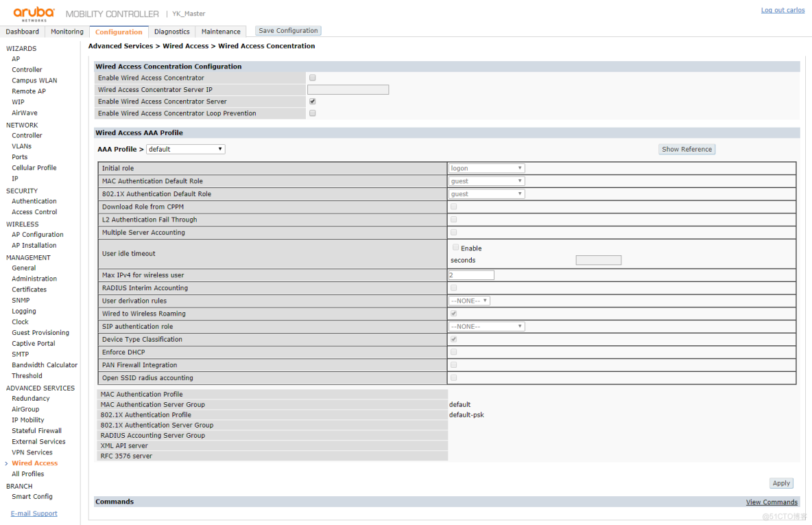Open Smart Config under Branch
The height and width of the screenshot is (525, 812).
tap(32, 496)
